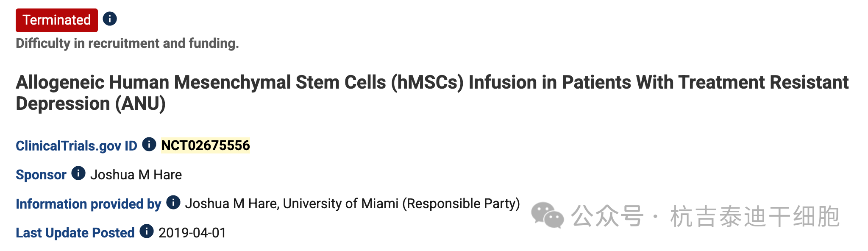The image size is (868, 251).
Task: Click the info icon beside Terminated status
Action: tap(110, 19)
